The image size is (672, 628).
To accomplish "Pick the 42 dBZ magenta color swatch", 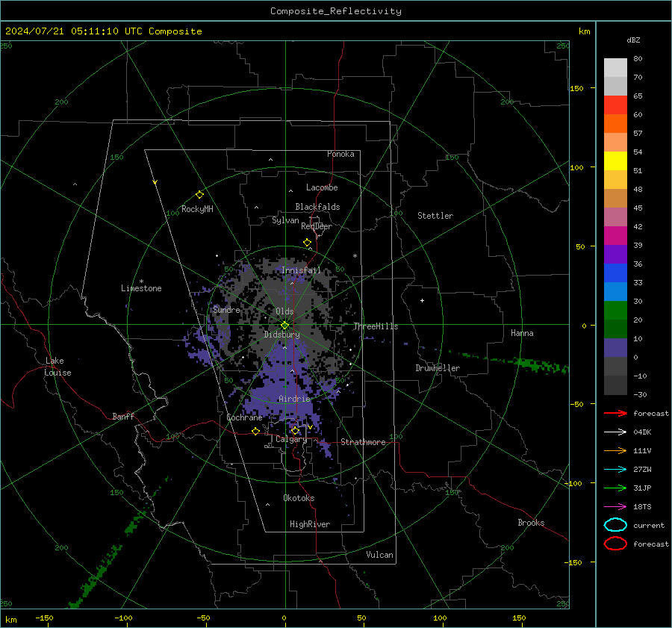I will point(615,235).
